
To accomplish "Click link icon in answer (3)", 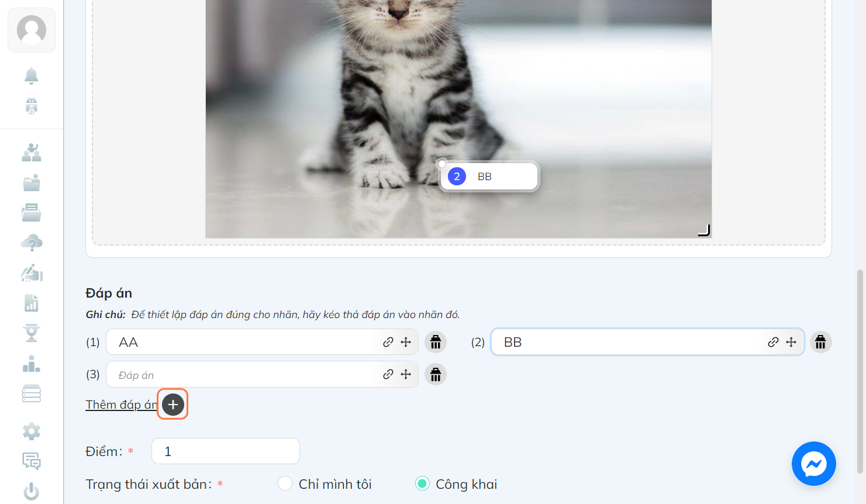I will (x=388, y=374).
